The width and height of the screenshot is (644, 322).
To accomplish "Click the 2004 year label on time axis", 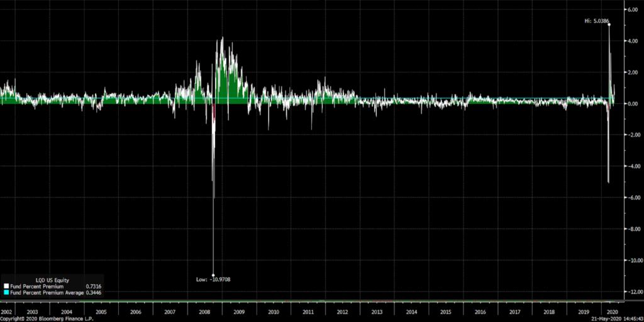I will 66,312.
